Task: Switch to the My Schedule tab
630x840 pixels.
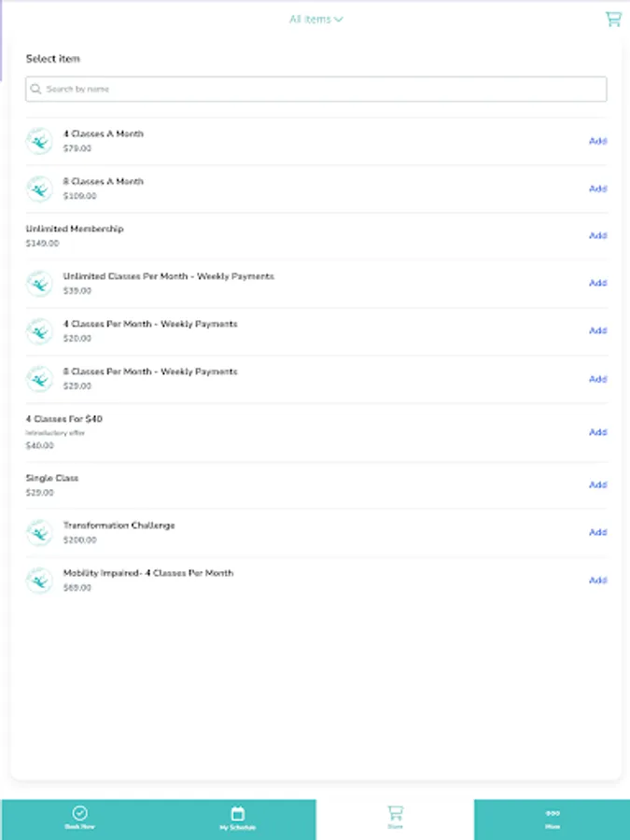Action: (236, 818)
